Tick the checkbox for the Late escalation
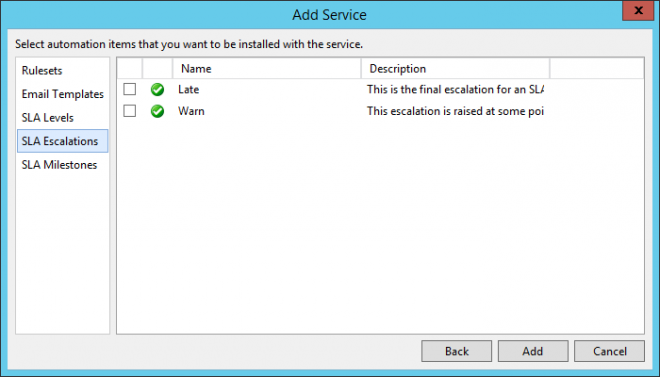The height and width of the screenshot is (377, 660). (x=130, y=89)
